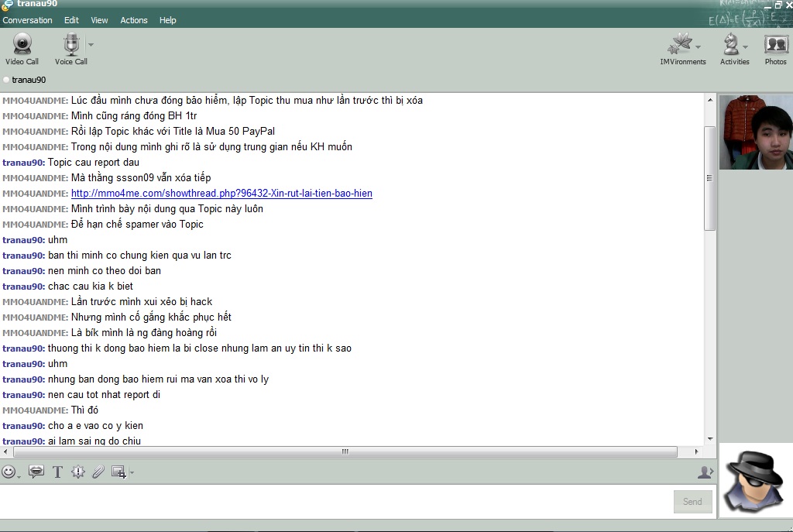Open the Help menu
The height and width of the screenshot is (532, 793).
click(167, 20)
